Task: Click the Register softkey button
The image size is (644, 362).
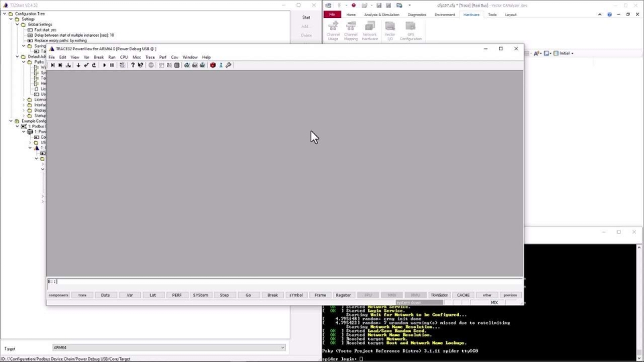Action: (343, 295)
